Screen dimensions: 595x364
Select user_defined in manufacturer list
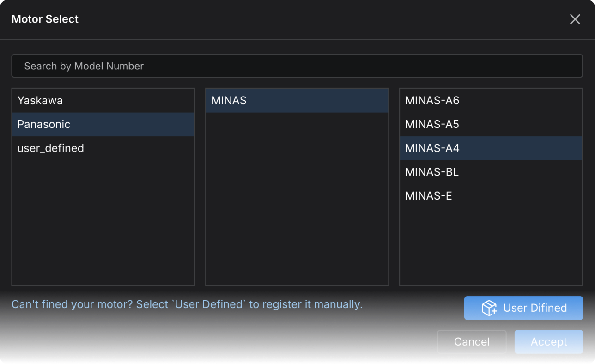[x=103, y=148]
